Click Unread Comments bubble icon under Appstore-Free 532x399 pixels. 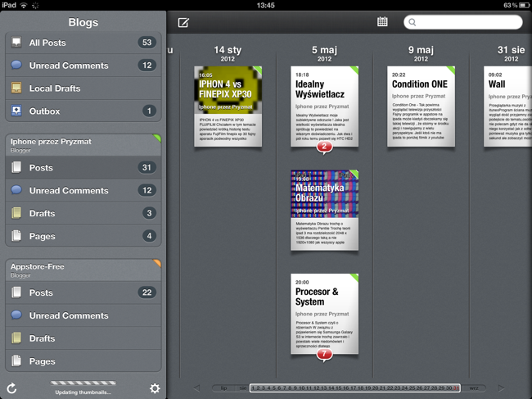16,315
